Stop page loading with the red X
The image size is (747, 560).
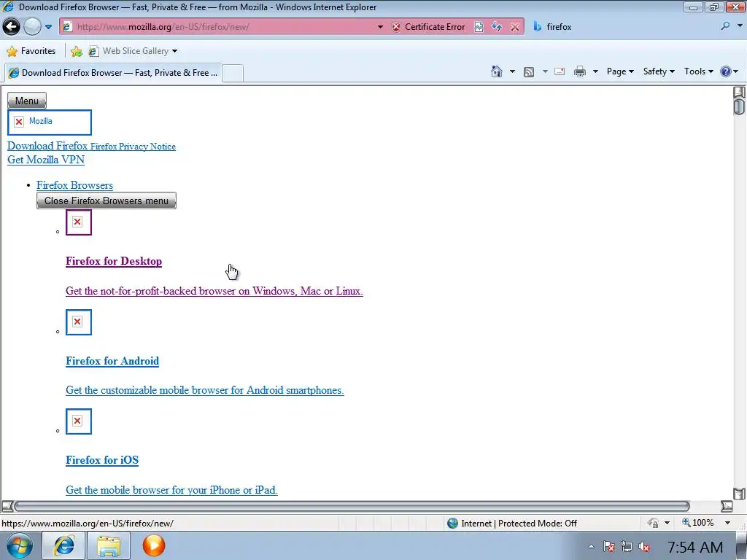[515, 27]
